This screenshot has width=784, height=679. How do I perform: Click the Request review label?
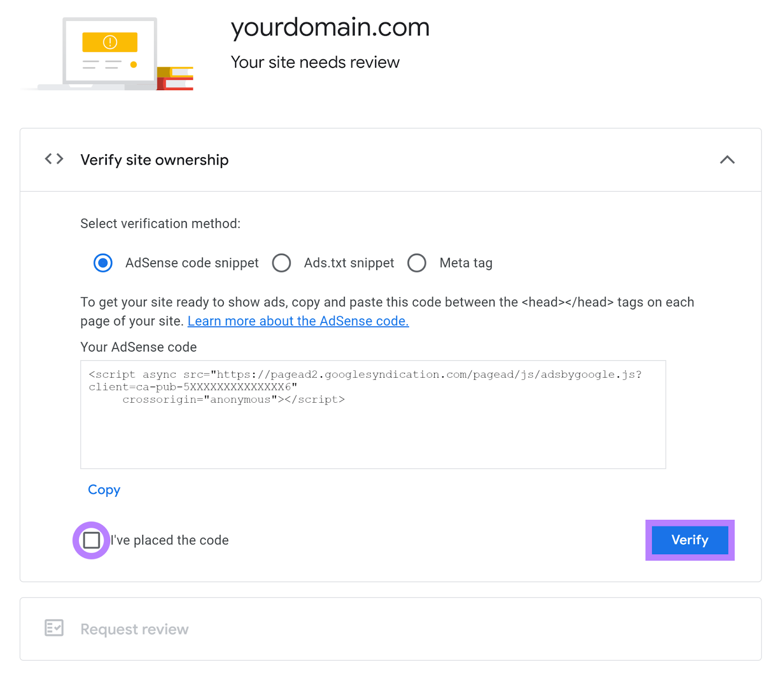(134, 629)
